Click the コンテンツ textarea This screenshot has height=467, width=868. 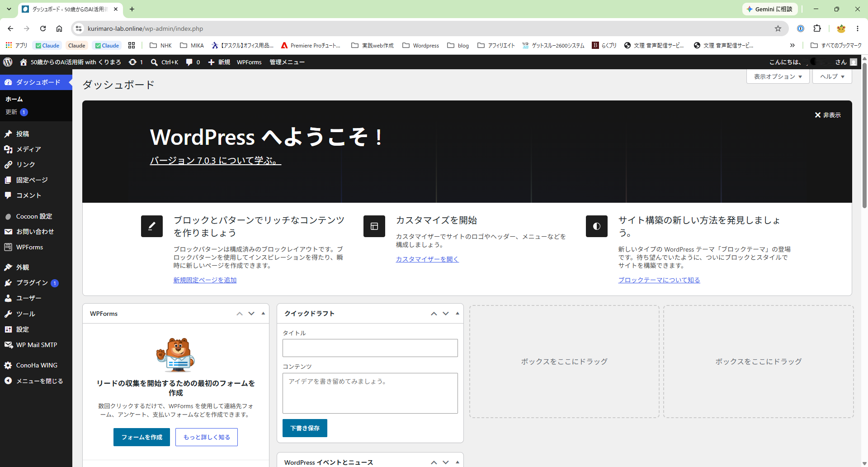click(x=370, y=393)
